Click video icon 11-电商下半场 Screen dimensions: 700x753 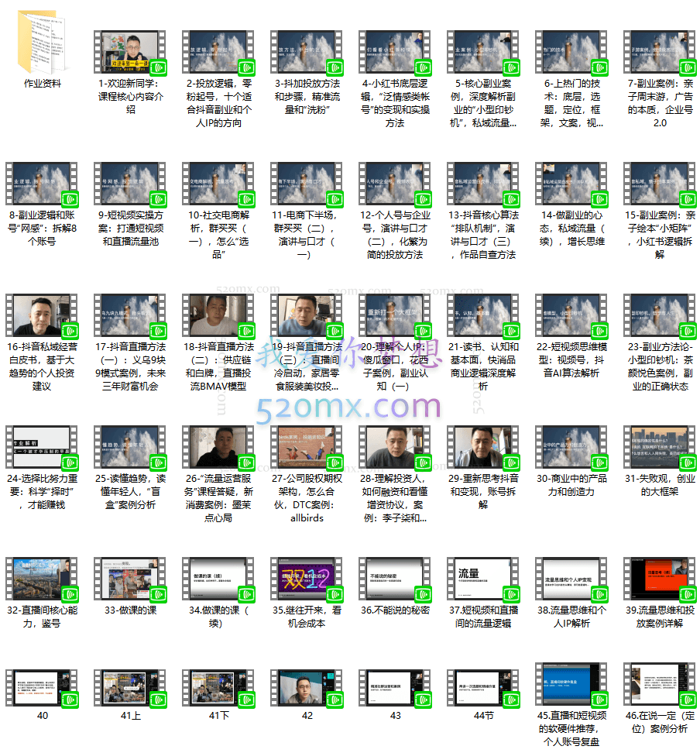click(x=307, y=184)
